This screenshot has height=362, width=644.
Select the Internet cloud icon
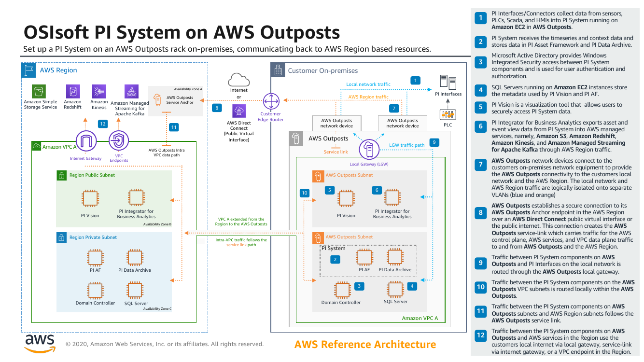(238, 80)
